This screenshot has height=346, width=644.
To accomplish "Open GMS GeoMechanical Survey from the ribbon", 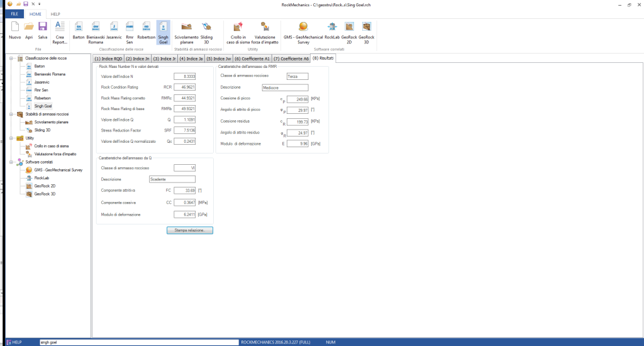I will coord(303,26).
